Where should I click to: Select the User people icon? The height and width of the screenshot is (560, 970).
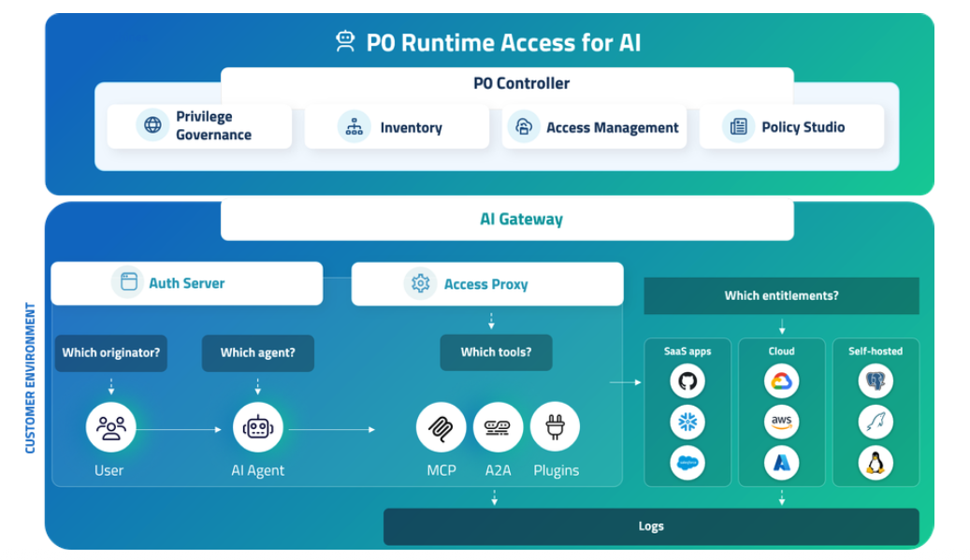110,427
